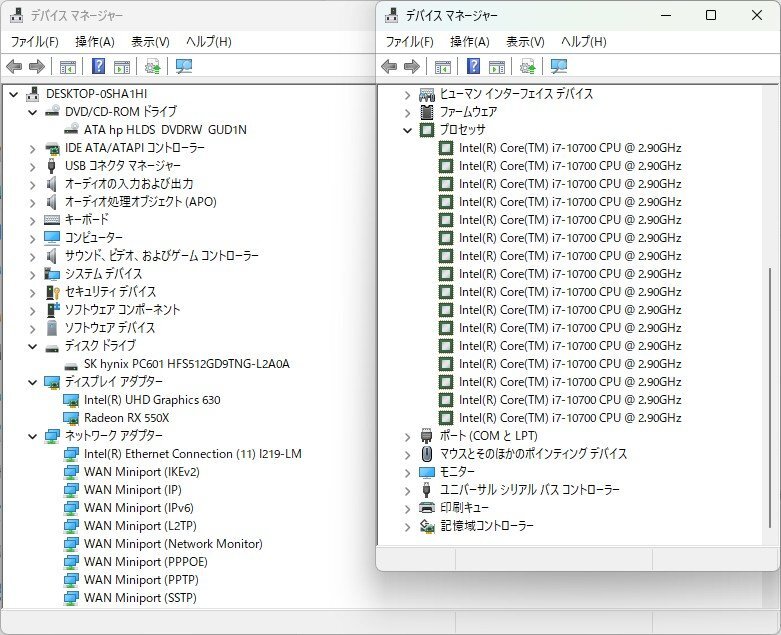781x635 pixels.
Task: Collapse the プロセッサ category
Action: [407, 130]
